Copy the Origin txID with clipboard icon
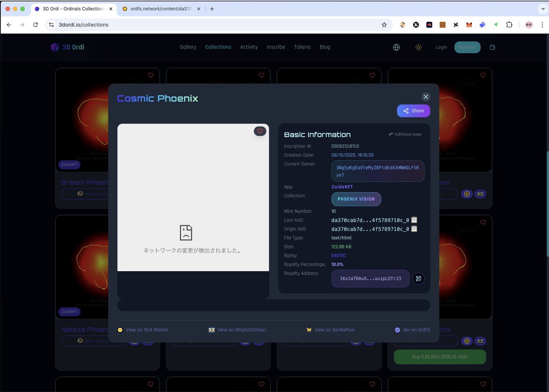549x392 pixels. pos(414,229)
